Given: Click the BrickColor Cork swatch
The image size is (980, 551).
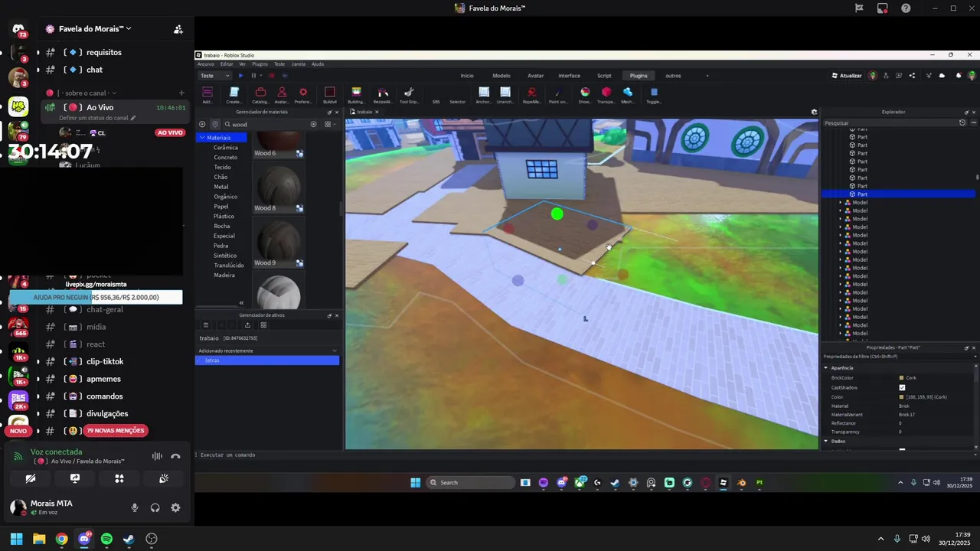Looking at the screenshot, I should [902, 378].
